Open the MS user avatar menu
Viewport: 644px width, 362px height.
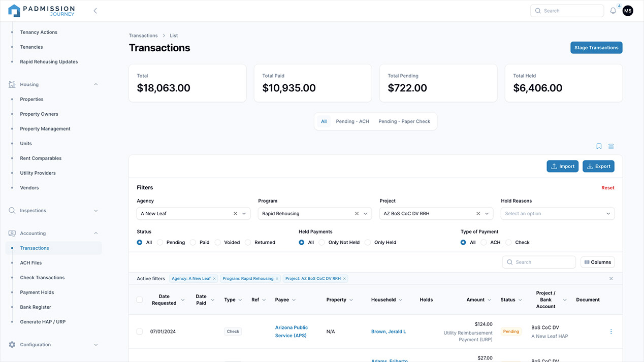(x=628, y=11)
